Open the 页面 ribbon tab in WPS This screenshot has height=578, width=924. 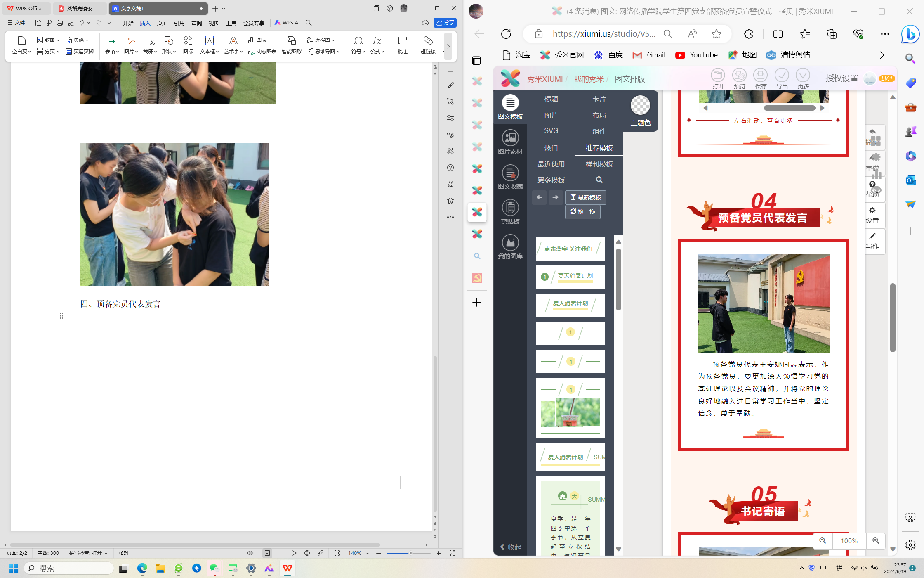point(162,23)
